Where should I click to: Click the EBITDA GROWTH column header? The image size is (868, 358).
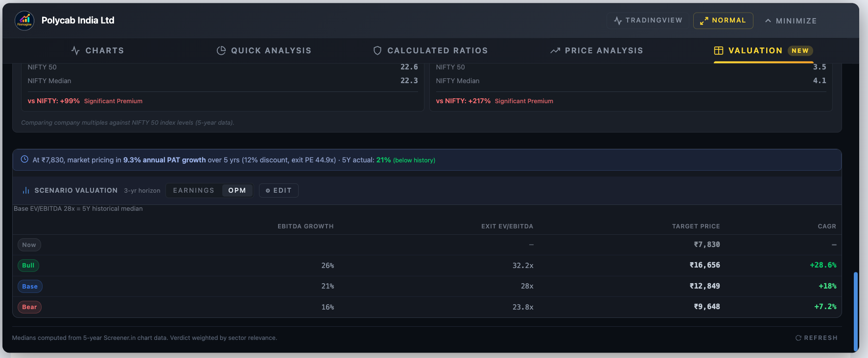[305, 226]
